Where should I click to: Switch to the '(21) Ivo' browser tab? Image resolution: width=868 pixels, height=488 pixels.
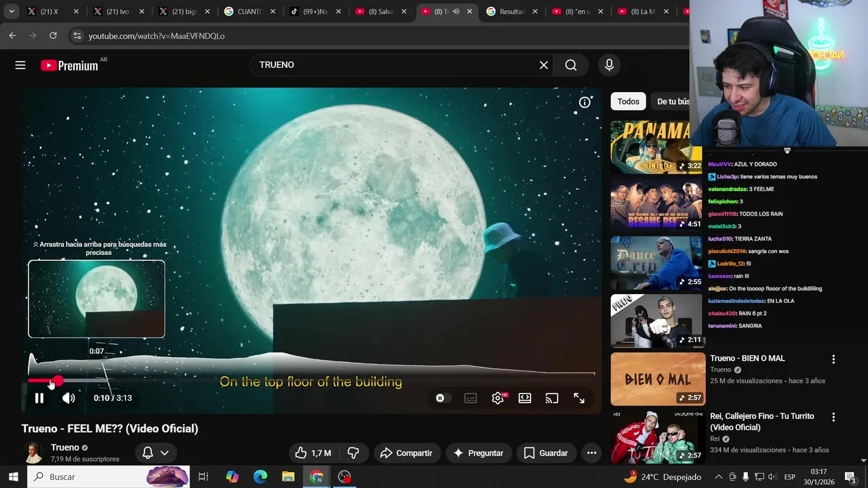click(118, 12)
